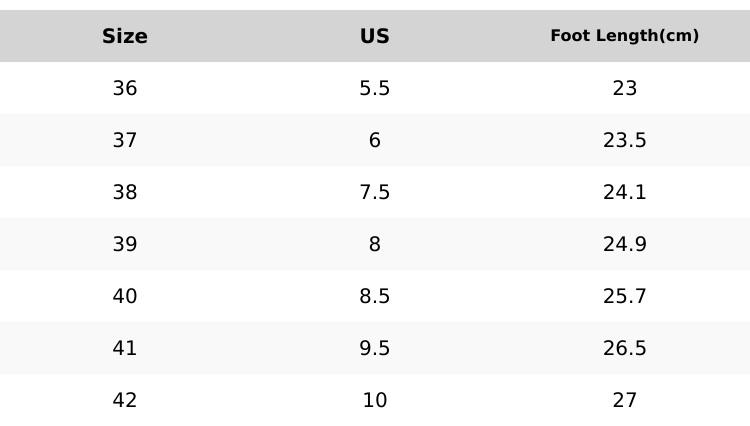Click the US 8.5 cell
This screenshot has width=750, height=426.
coord(374,296)
